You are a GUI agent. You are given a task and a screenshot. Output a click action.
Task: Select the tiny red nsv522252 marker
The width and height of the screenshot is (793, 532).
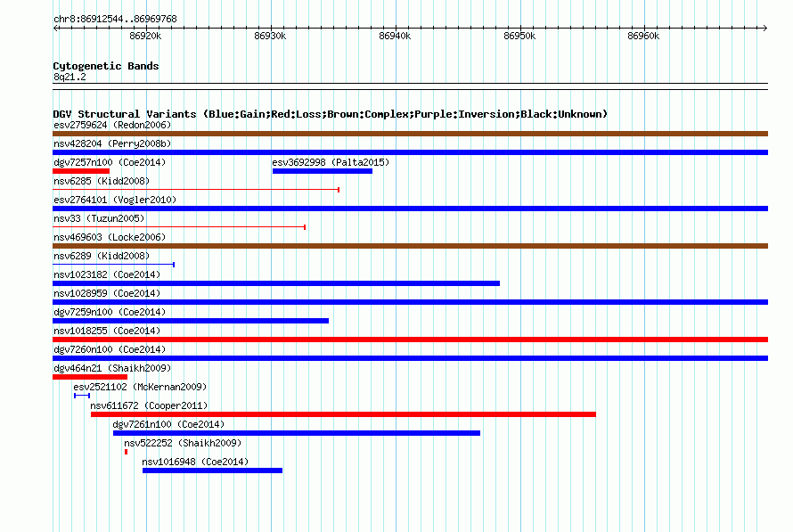point(126,452)
